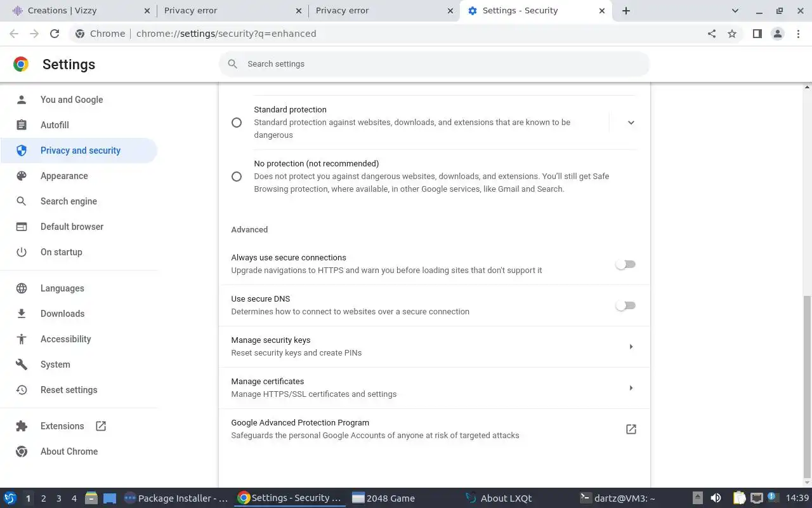Viewport: 812px width, 508px height.
Task: Click the Extensions puzzle piece icon
Action: pyautogui.click(x=22, y=426)
